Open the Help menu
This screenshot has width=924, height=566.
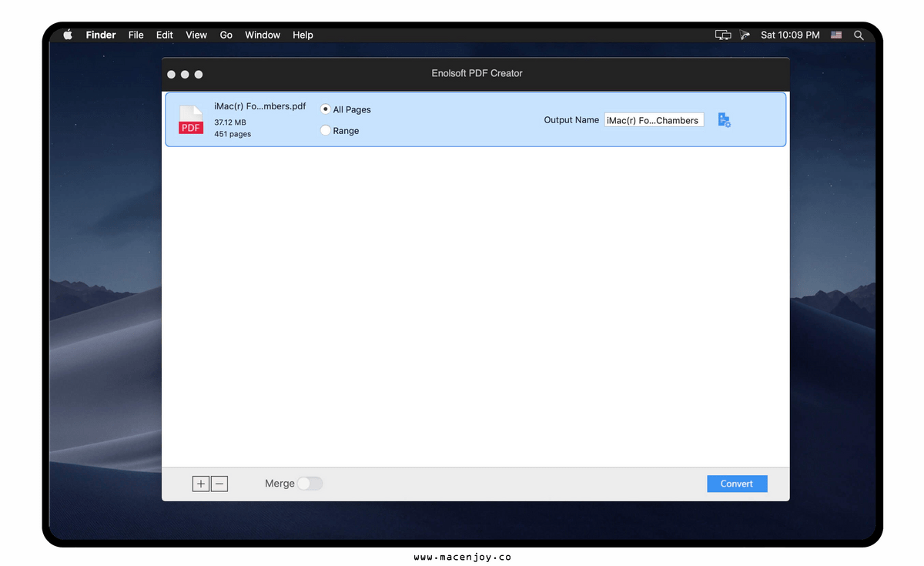click(x=303, y=35)
